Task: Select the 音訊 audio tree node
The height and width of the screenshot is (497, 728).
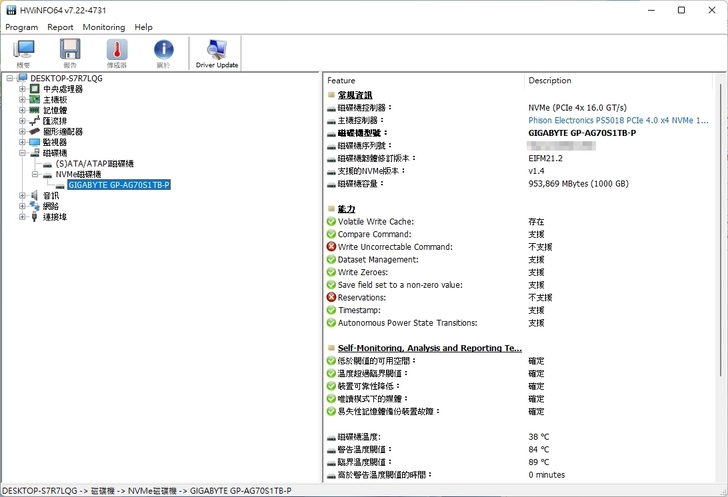Action: point(51,195)
